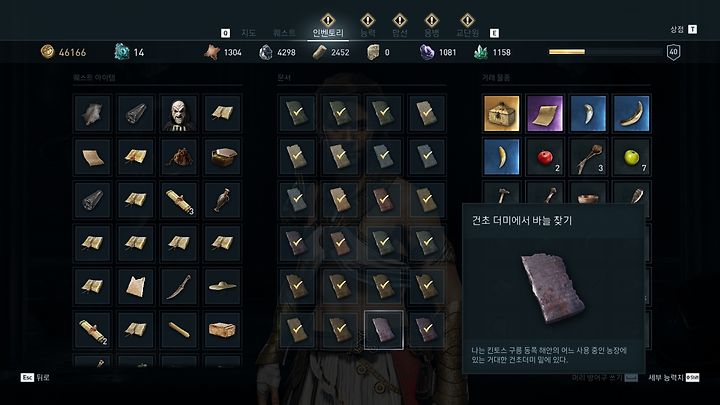Select the golden treasure chest trade good
The height and width of the screenshot is (405, 720).
[501, 113]
